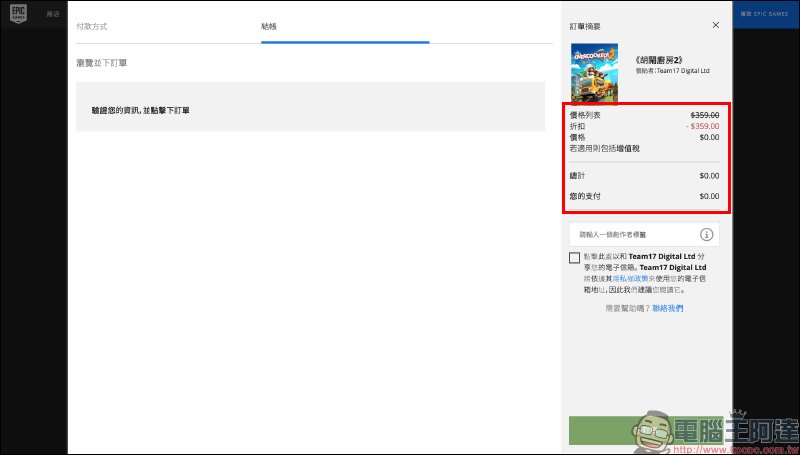This screenshot has height=455, width=800.
Task: Click the 訂單摘要 order summary heading
Action: 587,26
